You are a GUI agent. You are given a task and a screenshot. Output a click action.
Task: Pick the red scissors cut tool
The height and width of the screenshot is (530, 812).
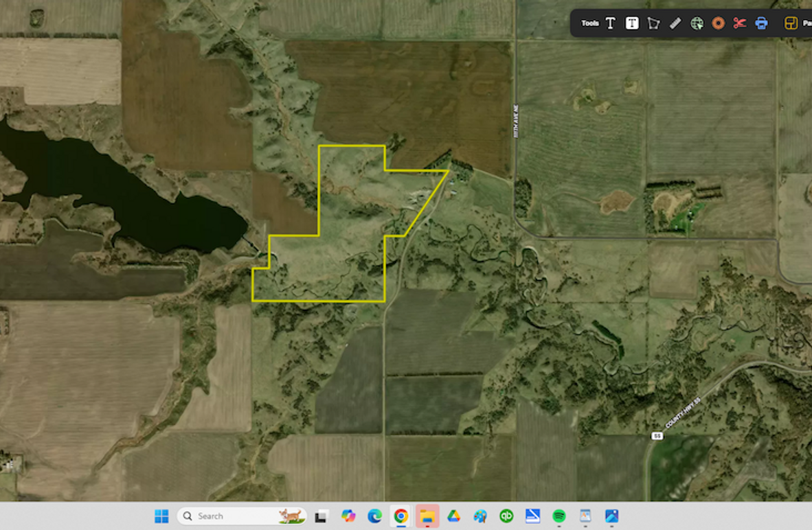739,23
